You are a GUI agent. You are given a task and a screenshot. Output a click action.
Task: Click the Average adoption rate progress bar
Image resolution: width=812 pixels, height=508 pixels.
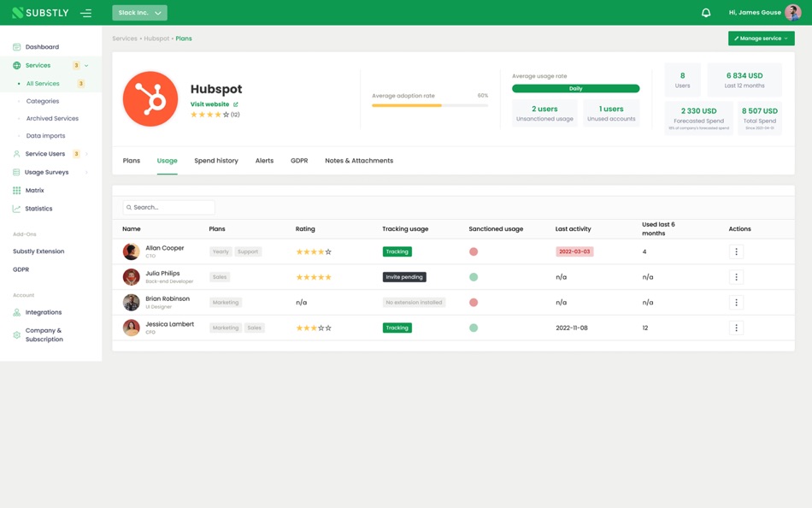click(x=430, y=105)
